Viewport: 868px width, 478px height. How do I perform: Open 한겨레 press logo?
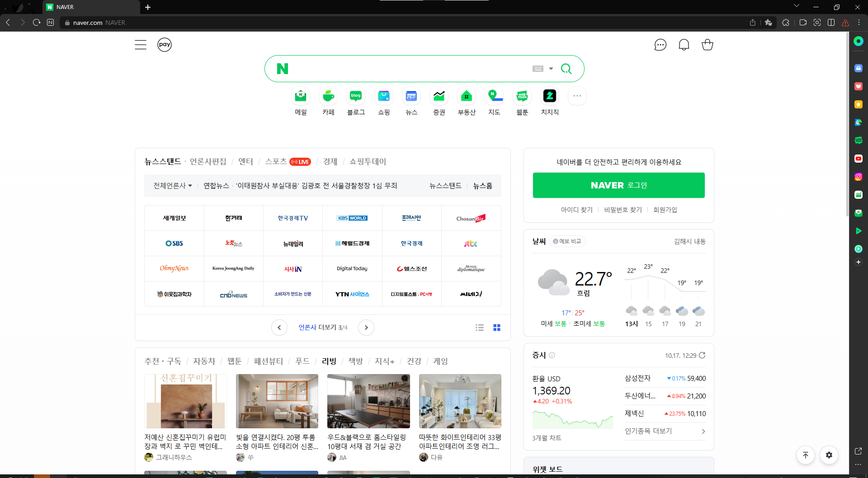pyautogui.click(x=234, y=218)
